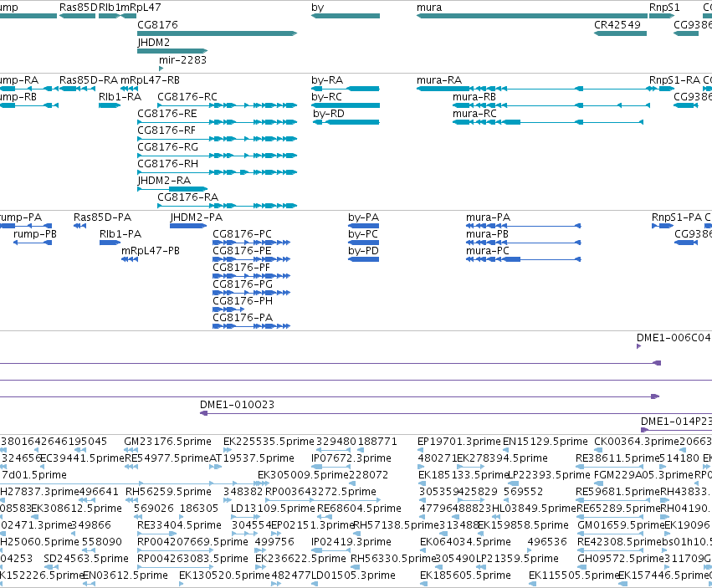Image resolution: width=712 pixels, height=588 pixels.
Task: Click transcript CG8176-RH
Action: [217, 172]
